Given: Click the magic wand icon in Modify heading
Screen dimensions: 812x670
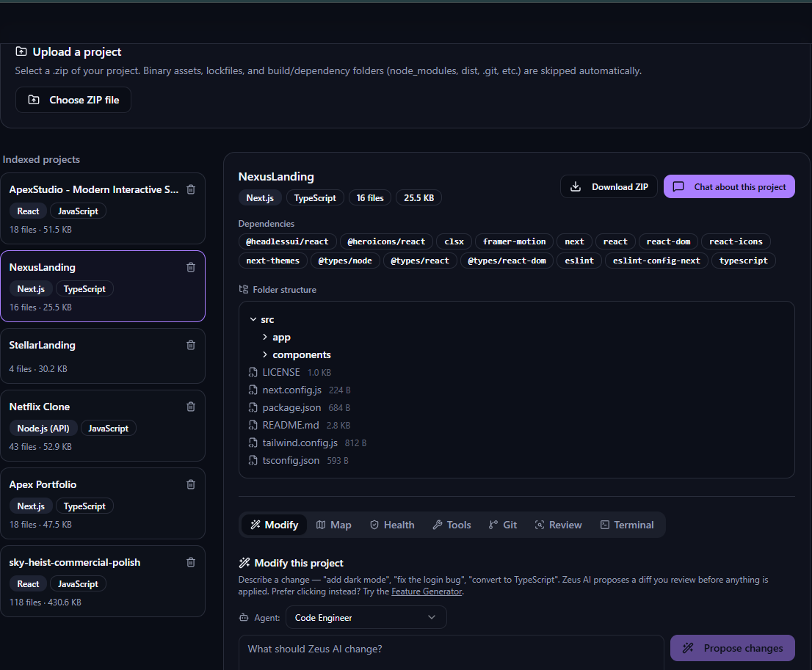Looking at the screenshot, I should pyautogui.click(x=244, y=563).
